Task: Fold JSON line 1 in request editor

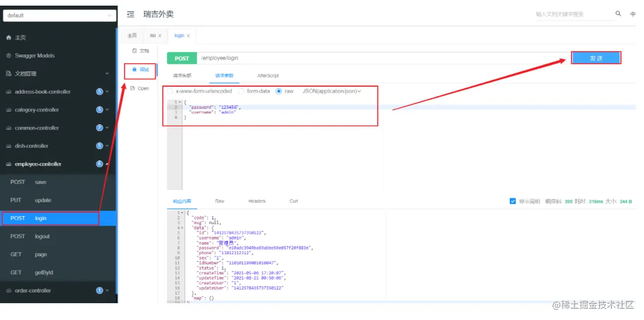Action: click(180, 102)
